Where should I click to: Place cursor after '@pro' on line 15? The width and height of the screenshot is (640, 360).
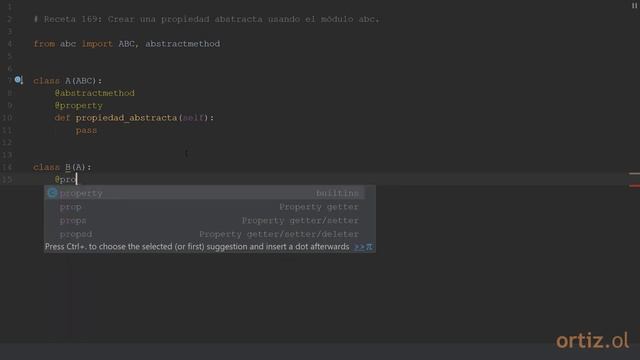(77, 179)
